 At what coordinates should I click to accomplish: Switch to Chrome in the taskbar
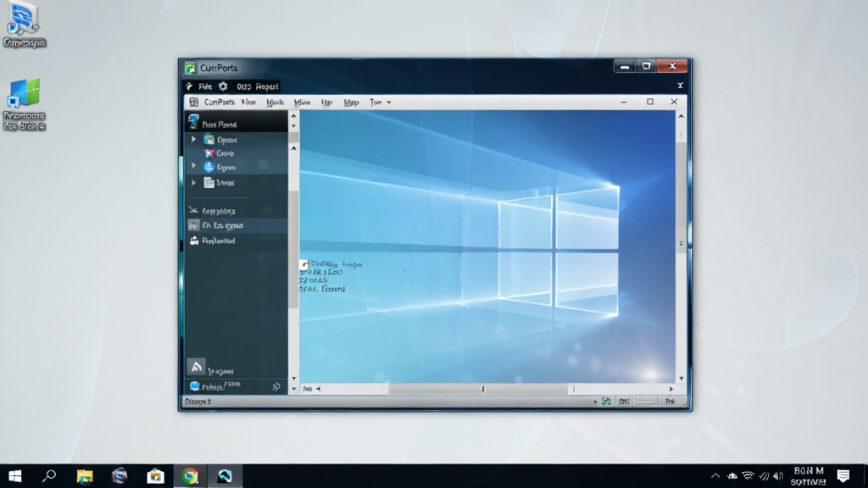point(190,476)
